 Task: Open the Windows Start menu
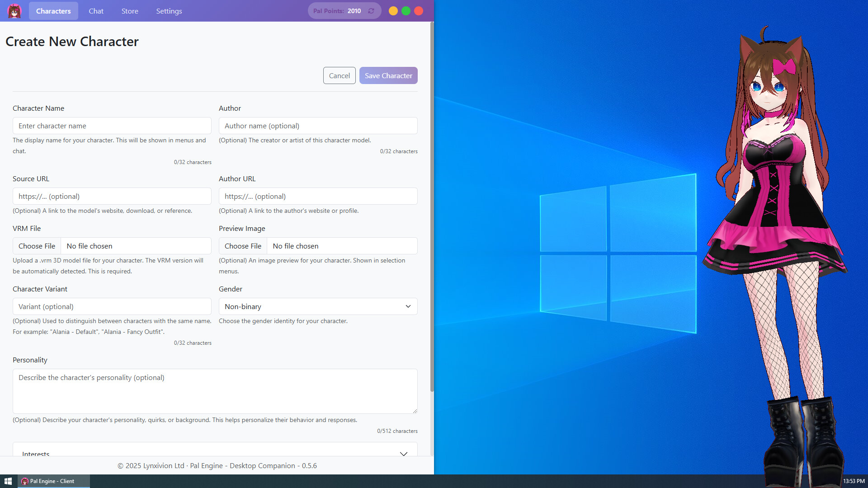(8, 481)
